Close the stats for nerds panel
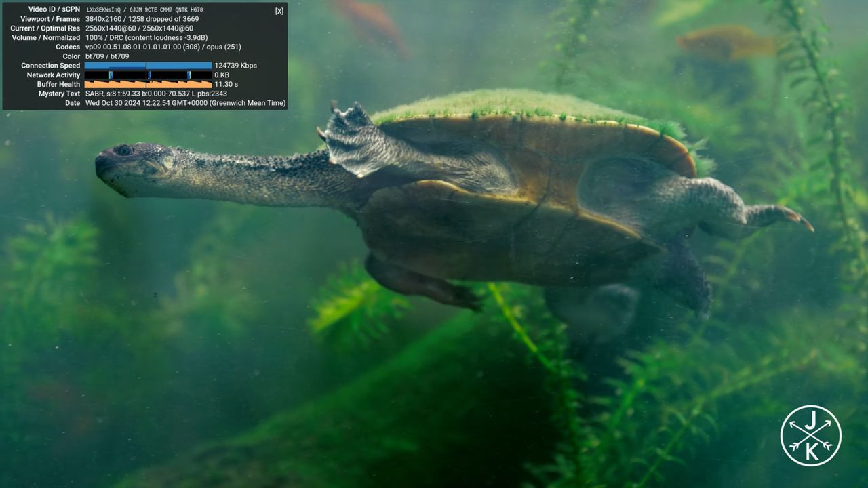 pos(279,11)
